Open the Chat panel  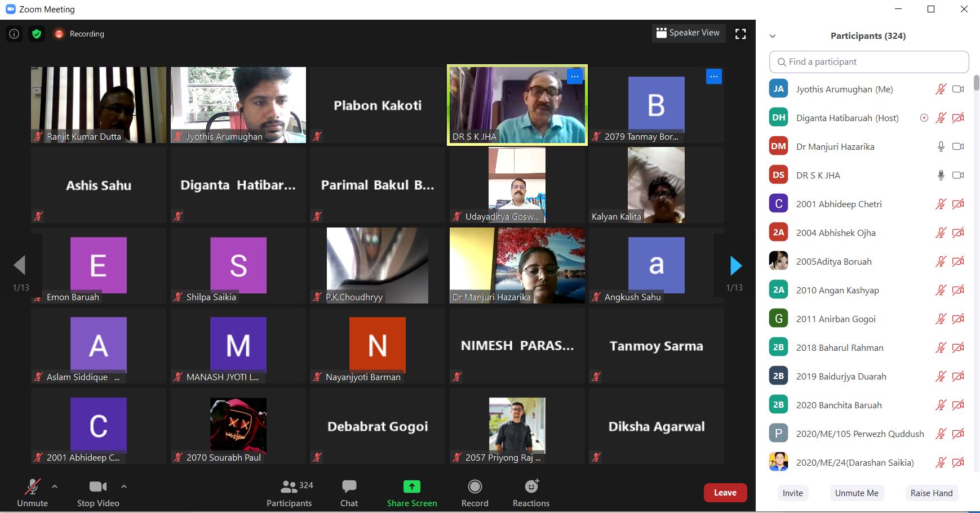point(349,493)
